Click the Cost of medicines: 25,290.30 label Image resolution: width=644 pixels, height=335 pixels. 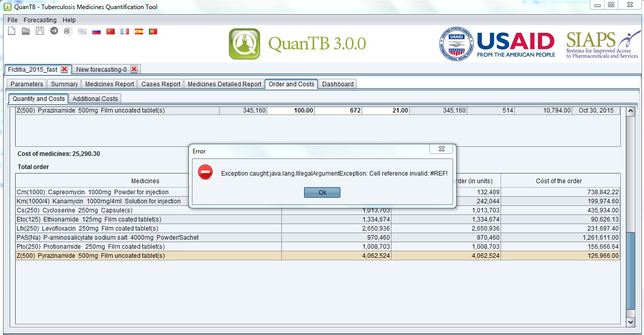coord(59,154)
